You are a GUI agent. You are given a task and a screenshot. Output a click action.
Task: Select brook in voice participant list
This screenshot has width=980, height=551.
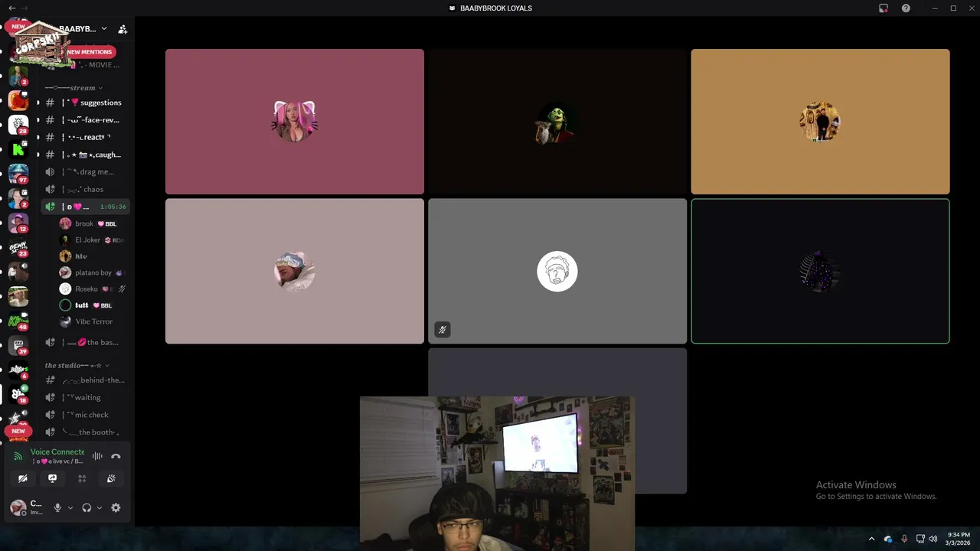click(92, 223)
